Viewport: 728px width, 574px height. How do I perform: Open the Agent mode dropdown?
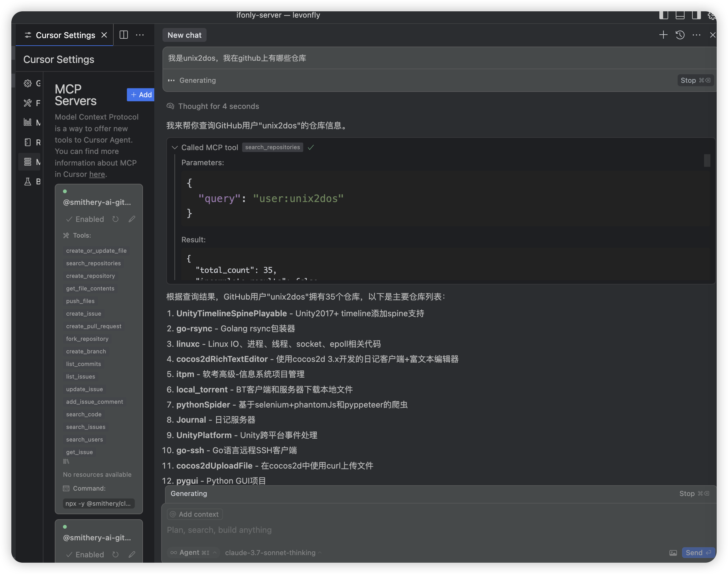coord(194,553)
